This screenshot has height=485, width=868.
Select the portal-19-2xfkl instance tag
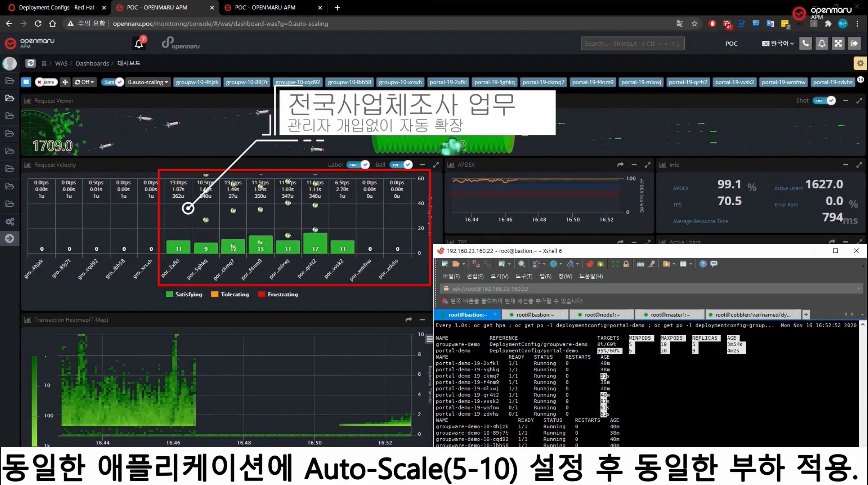pos(448,82)
